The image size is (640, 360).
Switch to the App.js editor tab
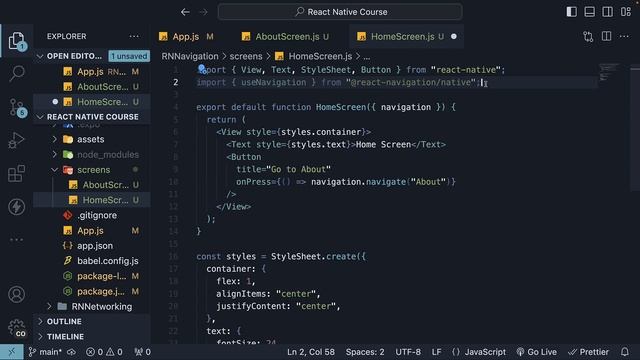[186, 37]
